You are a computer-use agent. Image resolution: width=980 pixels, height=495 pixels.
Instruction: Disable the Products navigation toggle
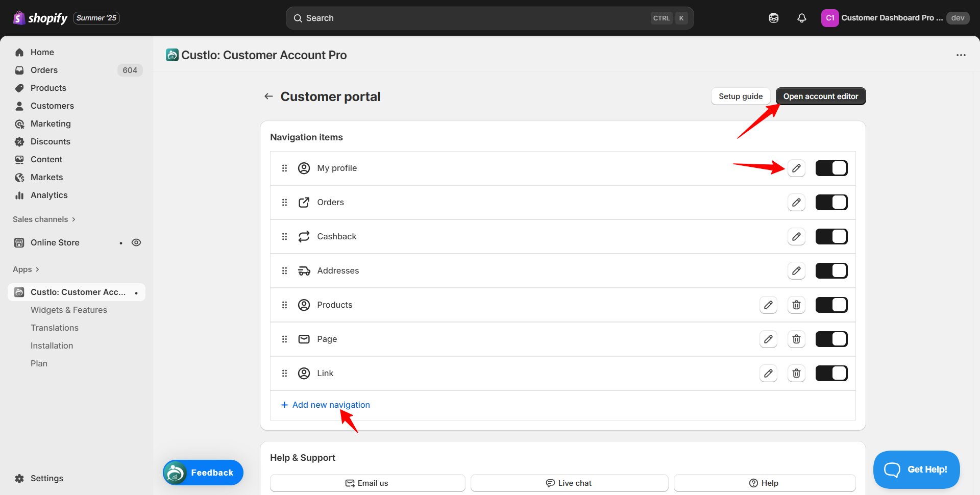(831, 305)
